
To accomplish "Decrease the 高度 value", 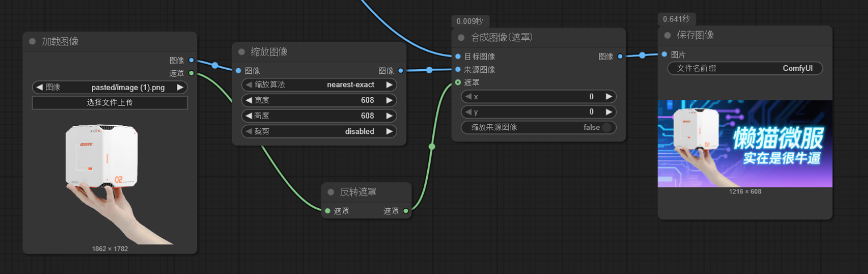I will (x=248, y=116).
